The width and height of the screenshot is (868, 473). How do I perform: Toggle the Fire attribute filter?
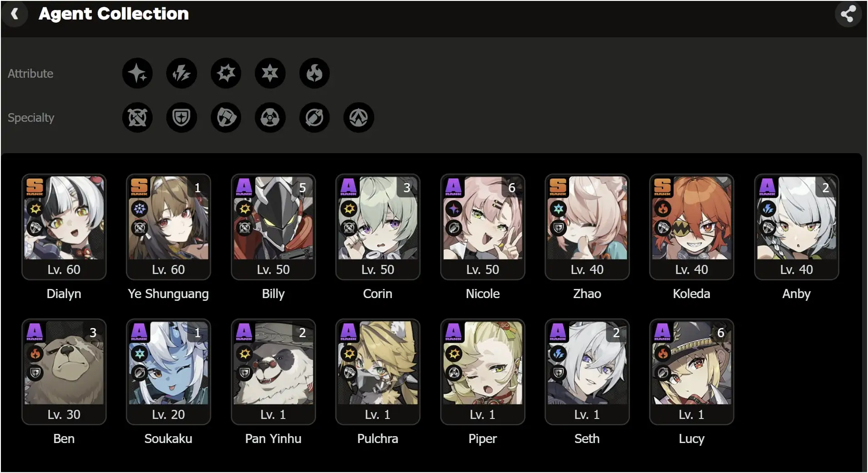[314, 73]
